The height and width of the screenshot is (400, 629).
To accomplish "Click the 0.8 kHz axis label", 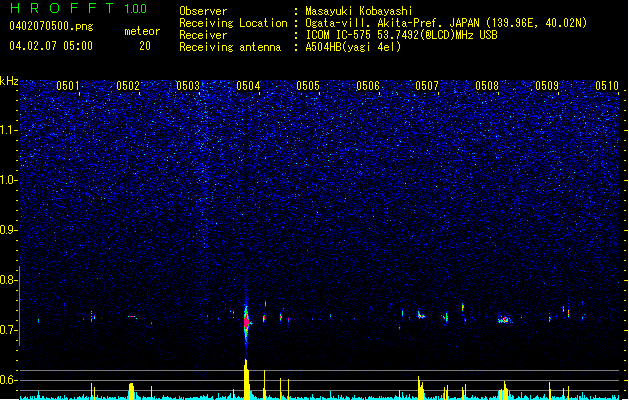I will 9,280.
